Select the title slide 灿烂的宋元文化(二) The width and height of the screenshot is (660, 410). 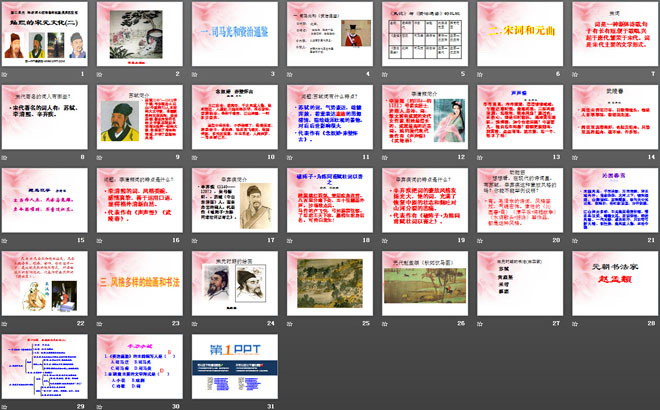(45, 34)
